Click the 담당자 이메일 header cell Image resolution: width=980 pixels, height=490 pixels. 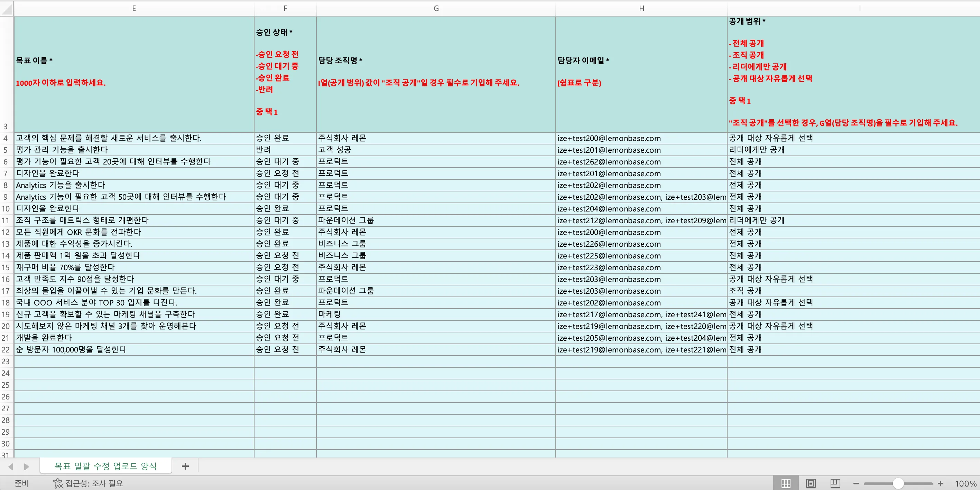641,74
